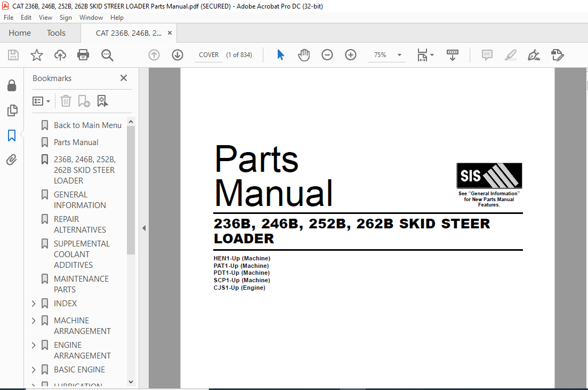Open attachments paperclip panel
This screenshot has height=390, width=588.
pos(12,160)
